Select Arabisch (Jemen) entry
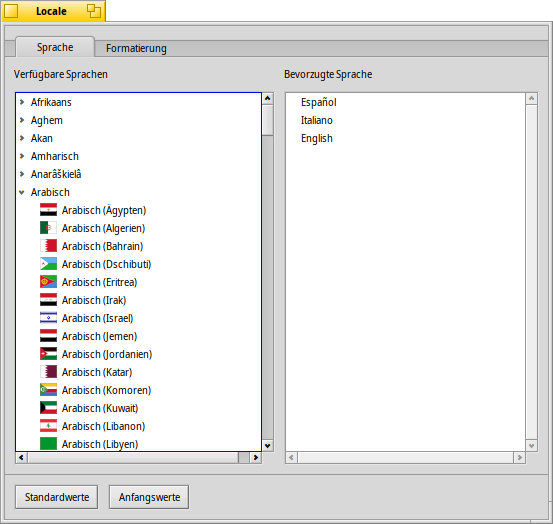553x524 pixels. tap(139, 336)
